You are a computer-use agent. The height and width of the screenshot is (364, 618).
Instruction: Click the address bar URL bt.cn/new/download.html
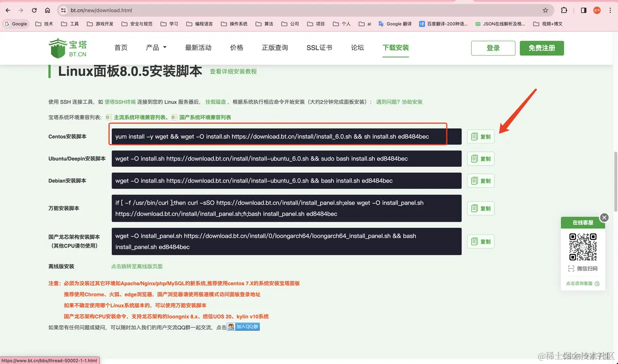pyautogui.click(x=101, y=10)
